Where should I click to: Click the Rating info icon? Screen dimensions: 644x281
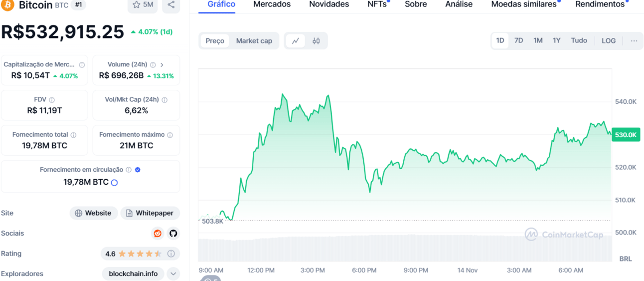tap(171, 254)
